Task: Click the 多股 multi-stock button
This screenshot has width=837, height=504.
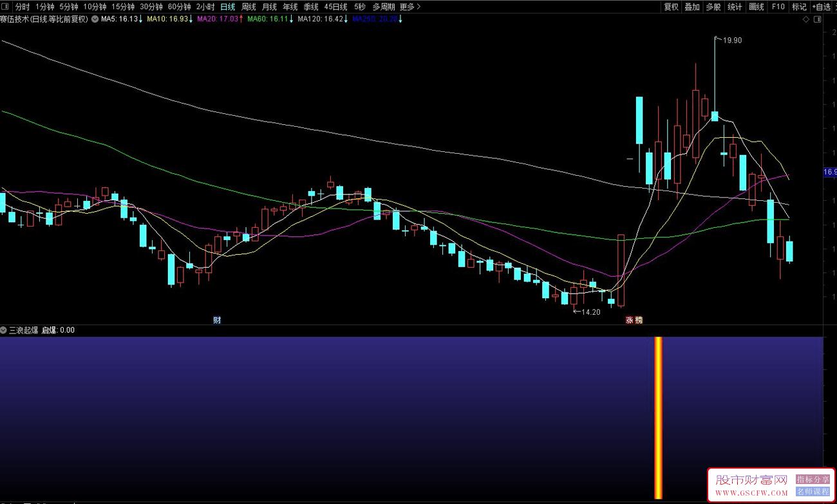Action: (x=713, y=6)
